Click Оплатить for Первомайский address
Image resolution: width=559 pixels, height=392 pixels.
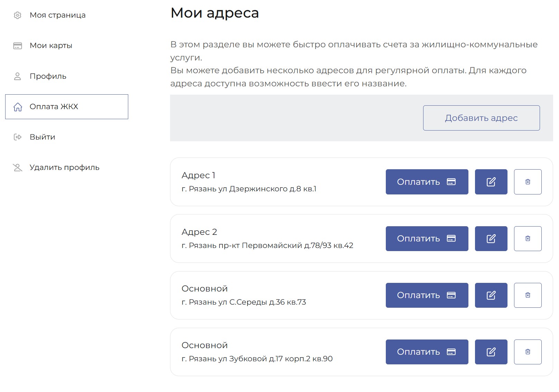pos(427,239)
